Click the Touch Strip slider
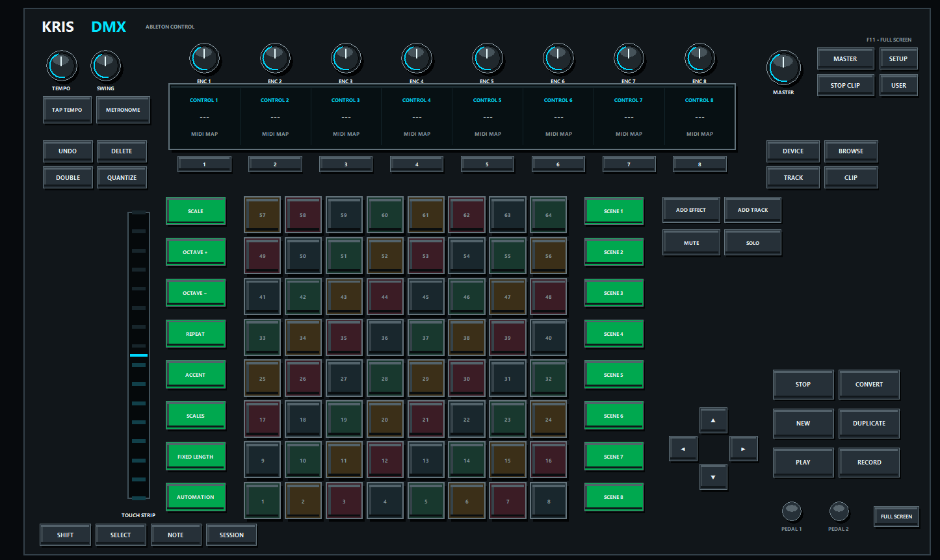The height and width of the screenshot is (560, 940). (x=138, y=356)
